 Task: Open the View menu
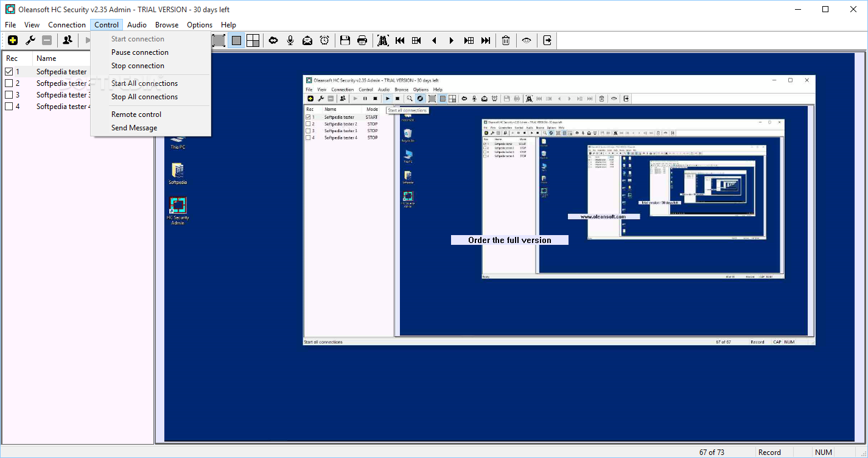[x=32, y=25]
